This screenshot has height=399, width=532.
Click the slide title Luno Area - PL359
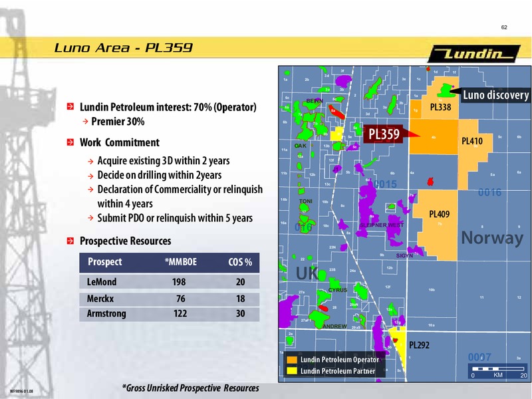pos(124,47)
